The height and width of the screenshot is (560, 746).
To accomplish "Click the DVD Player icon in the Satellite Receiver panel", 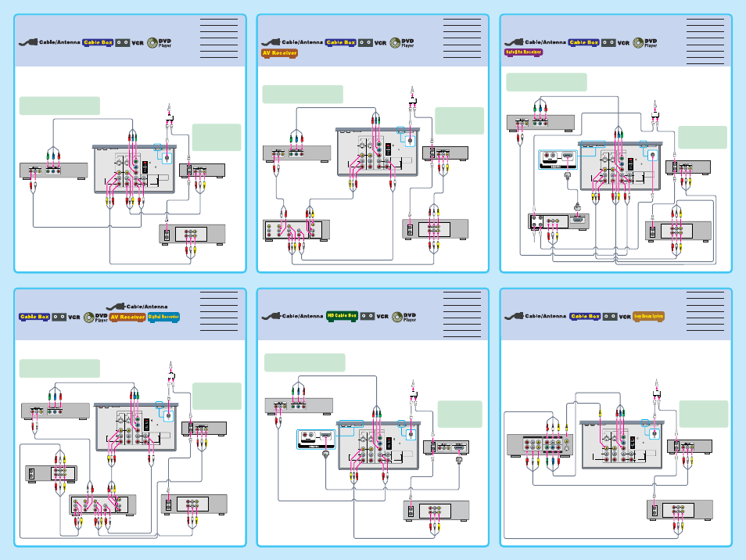I will click(x=646, y=43).
